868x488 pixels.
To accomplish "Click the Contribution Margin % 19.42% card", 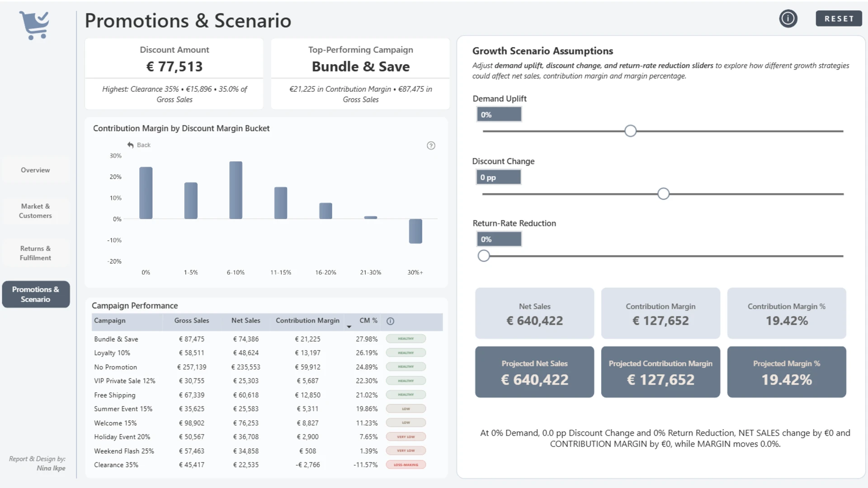I will pyautogui.click(x=787, y=313).
